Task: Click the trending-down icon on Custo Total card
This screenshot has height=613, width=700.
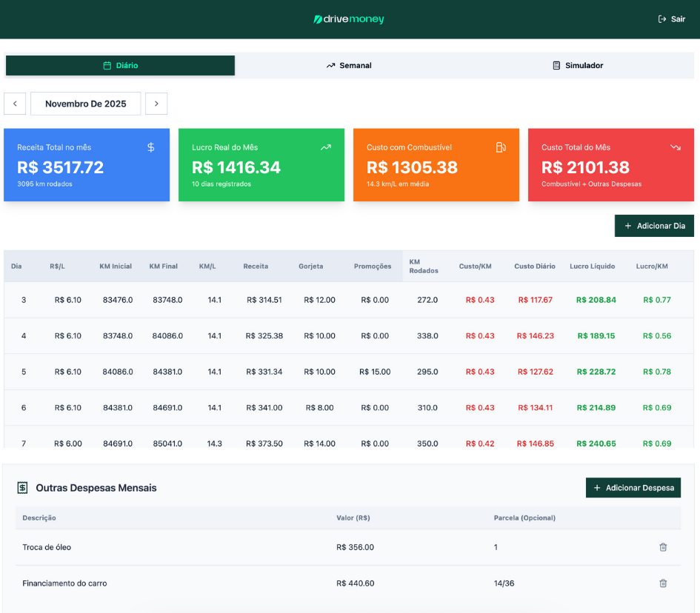Action: click(x=676, y=147)
